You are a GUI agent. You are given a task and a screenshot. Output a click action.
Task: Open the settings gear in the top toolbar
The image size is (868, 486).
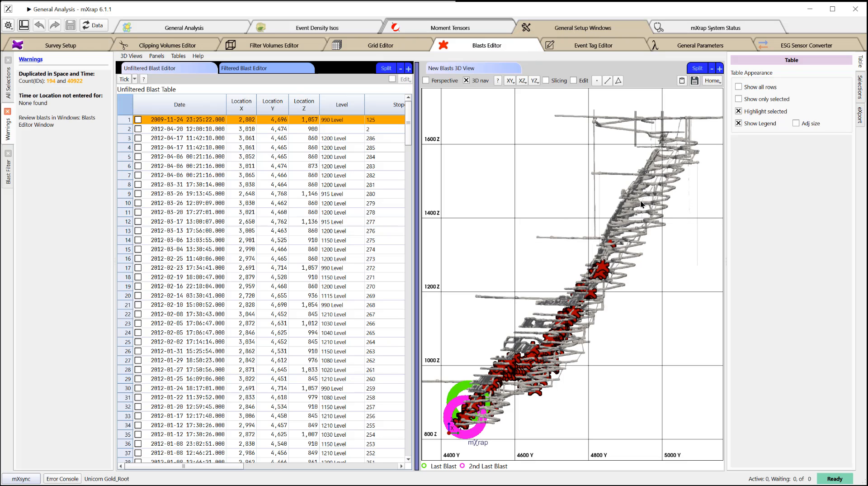click(x=9, y=25)
